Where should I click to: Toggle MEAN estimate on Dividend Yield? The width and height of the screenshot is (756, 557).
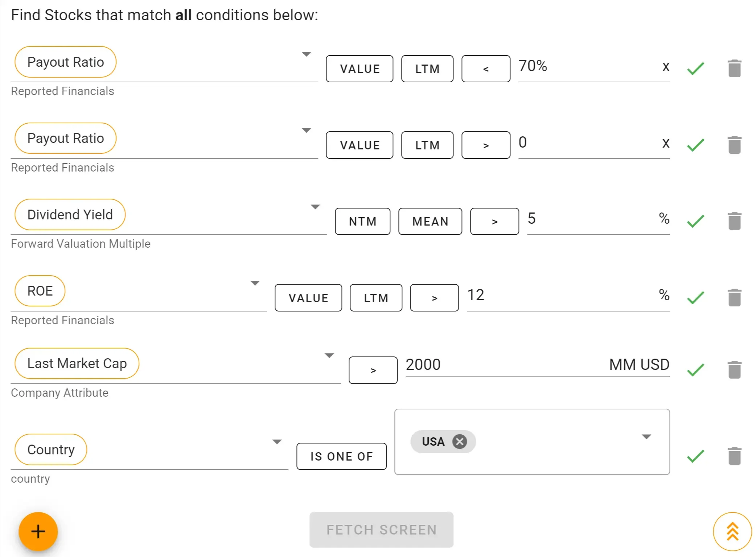430,221
